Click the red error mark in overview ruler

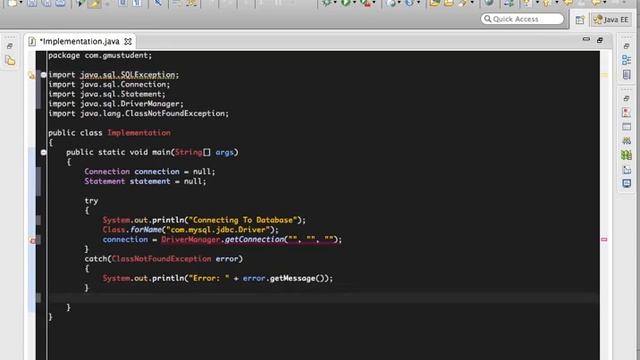point(604,240)
